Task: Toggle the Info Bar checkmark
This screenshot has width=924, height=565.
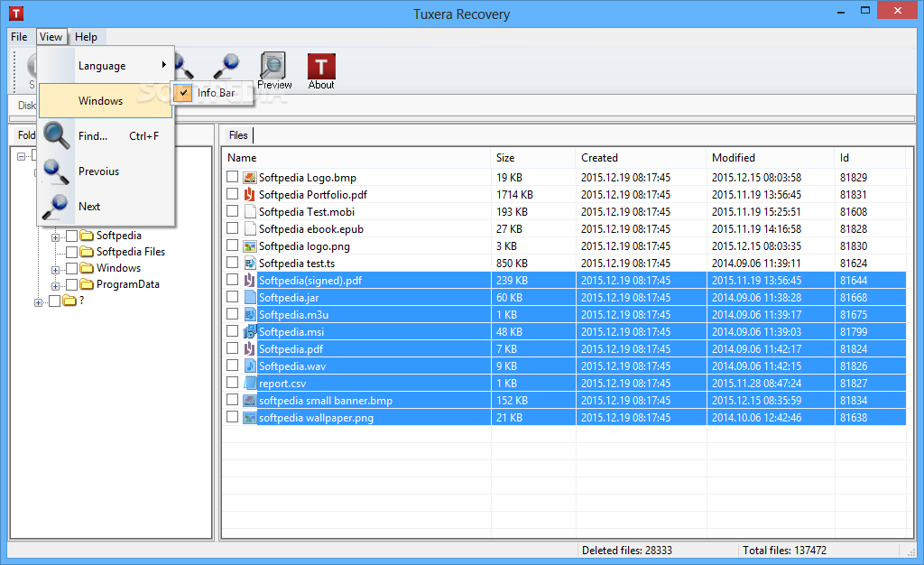Action: 183,92
